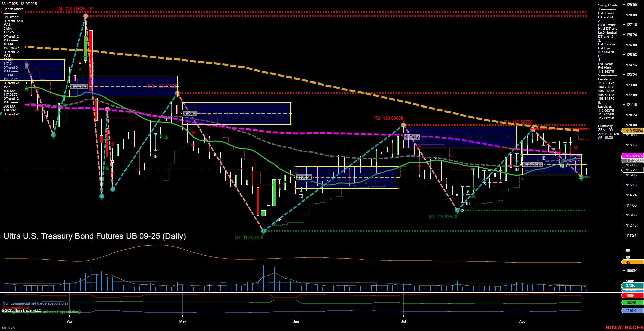Select the M-August label inside the August range box
This screenshot has width=644, height=331.
(x=533, y=164)
